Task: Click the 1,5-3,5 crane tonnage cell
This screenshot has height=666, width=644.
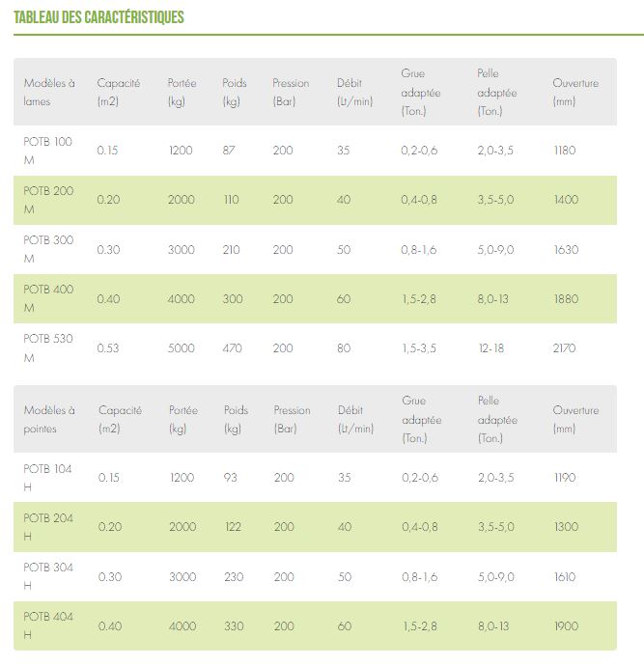Action: pos(419,348)
